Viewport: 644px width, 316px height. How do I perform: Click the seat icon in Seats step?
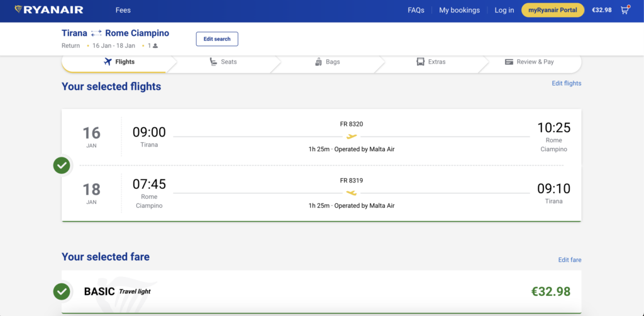(214, 62)
